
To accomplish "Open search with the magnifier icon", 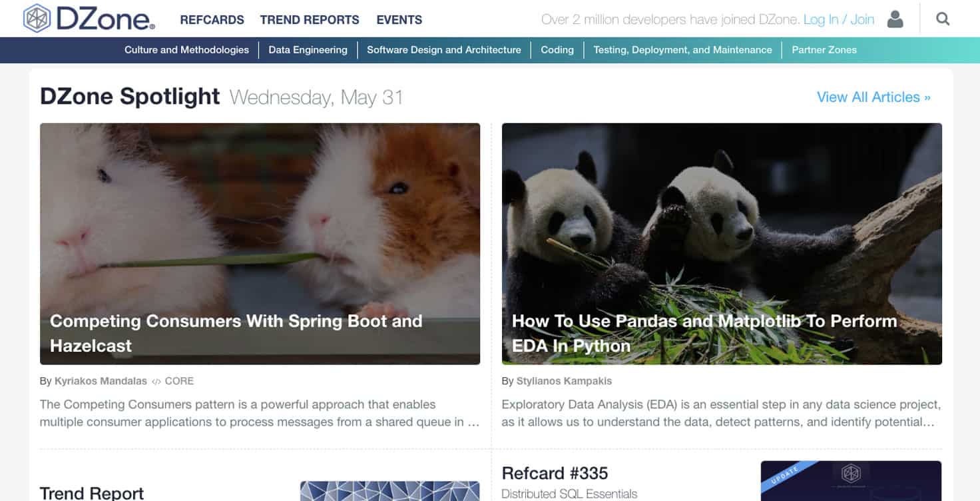I will [943, 19].
